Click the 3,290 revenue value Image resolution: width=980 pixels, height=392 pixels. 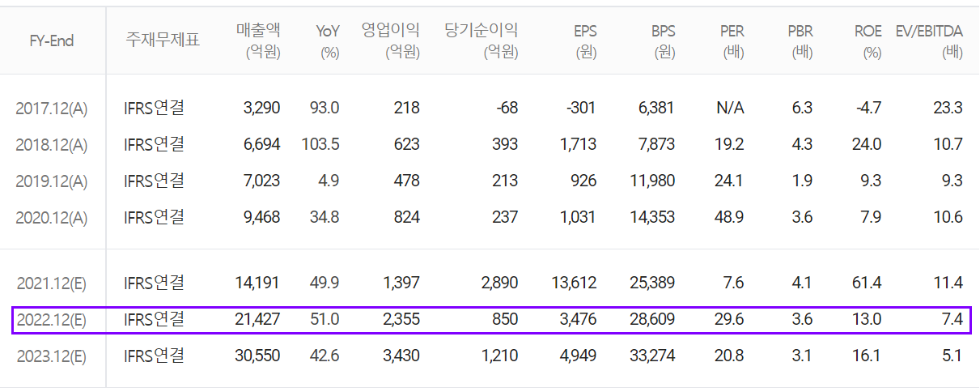pos(261,108)
